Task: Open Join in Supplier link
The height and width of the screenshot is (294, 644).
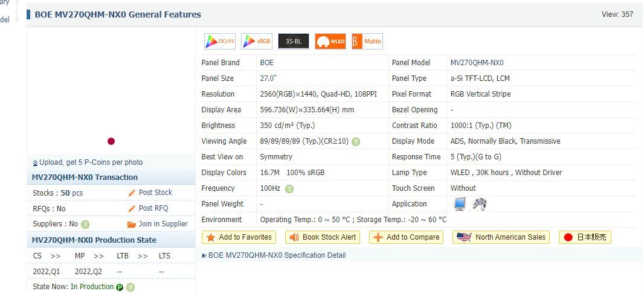Action: click(x=163, y=224)
